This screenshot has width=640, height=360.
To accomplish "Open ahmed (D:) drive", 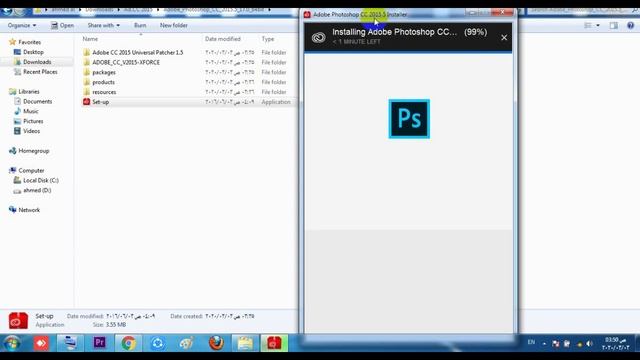I will click(37, 190).
